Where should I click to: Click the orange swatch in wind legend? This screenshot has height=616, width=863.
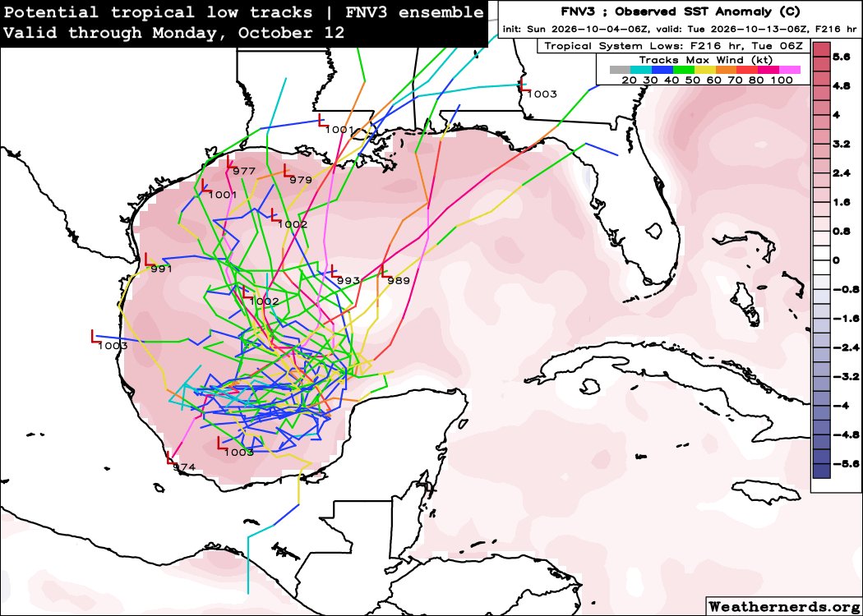tap(726, 70)
